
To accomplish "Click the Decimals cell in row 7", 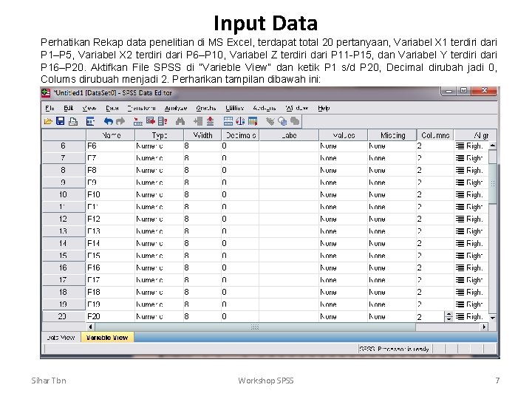I will (x=240, y=158).
